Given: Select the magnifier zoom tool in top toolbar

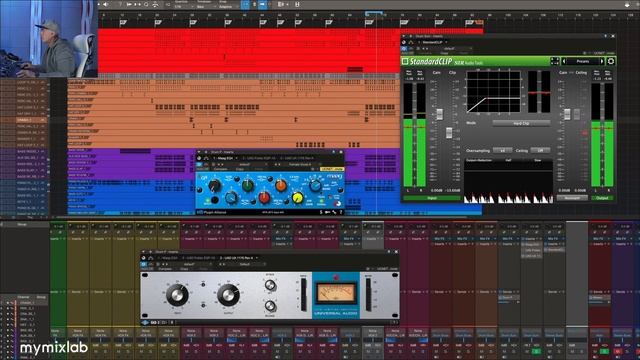Looking at the screenshot, I should tap(146, 4).
